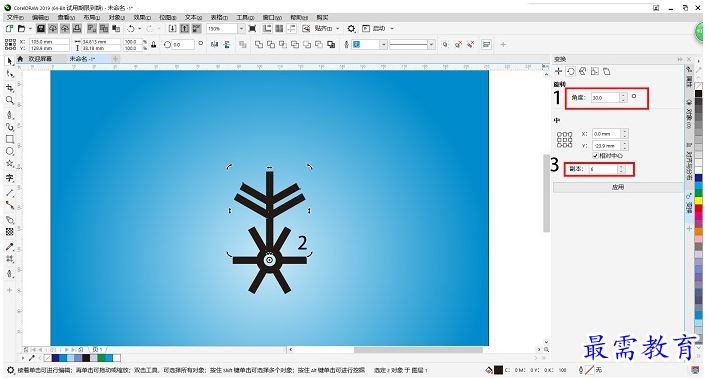Image resolution: width=705 pixels, height=379 pixels.
Task: Switch to the 欢迎屏幕 tab
Action: point(40,59)
